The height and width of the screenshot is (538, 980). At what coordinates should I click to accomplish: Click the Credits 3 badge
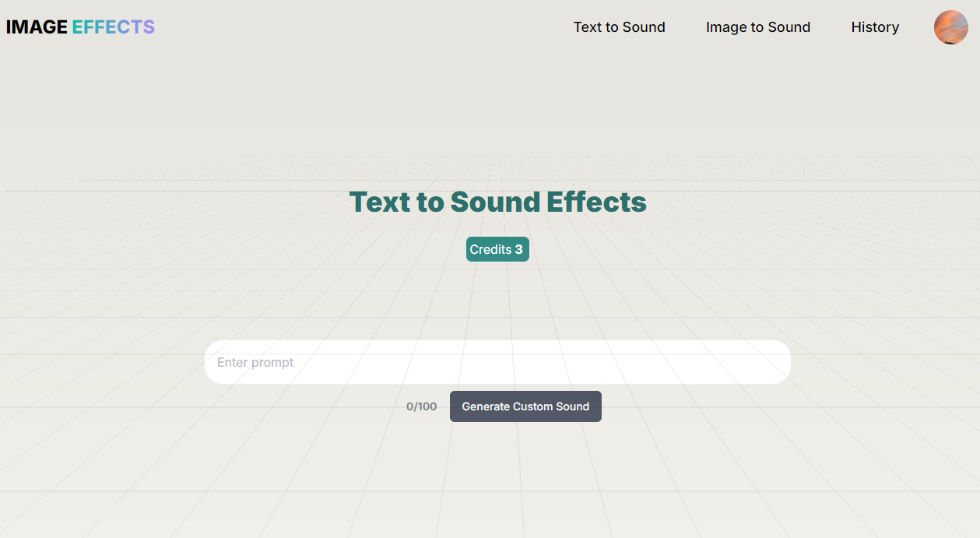497,249
